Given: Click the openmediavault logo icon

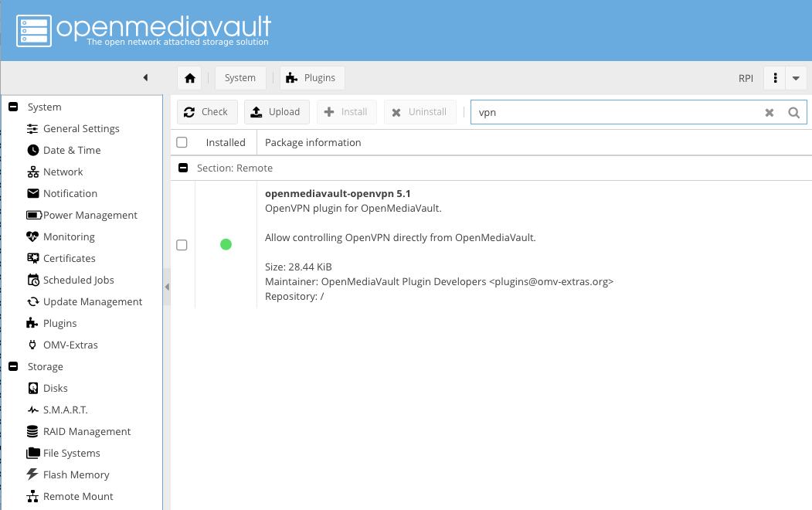Looking at the screenshot, I should (34, 31).
